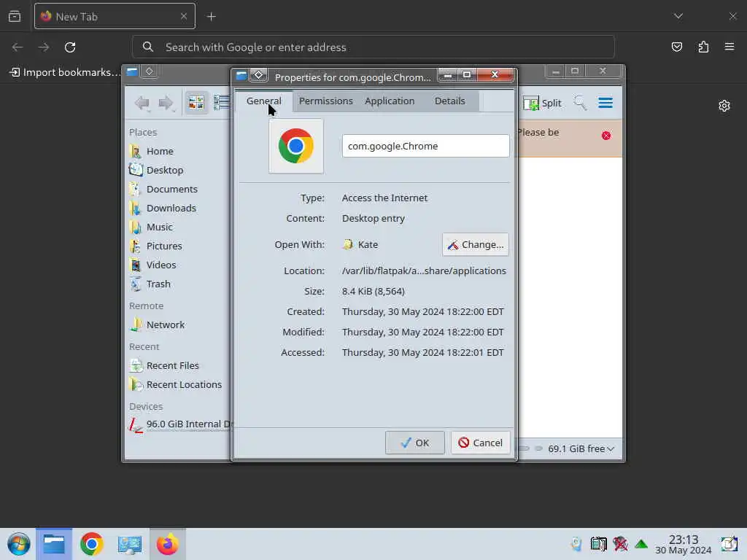Close the New Tab tab
The height and width of the screenshot is (560, 747).
(x=184, y=16)
